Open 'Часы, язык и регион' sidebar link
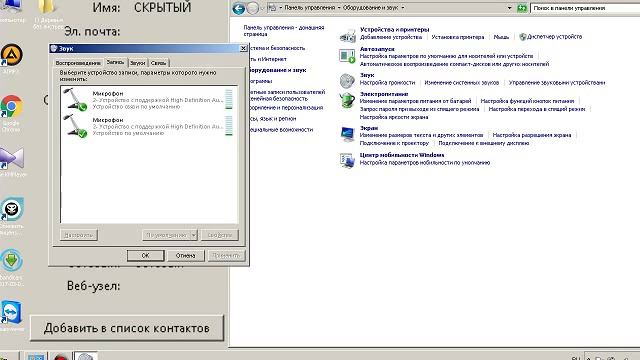 (x=272, y=118)
